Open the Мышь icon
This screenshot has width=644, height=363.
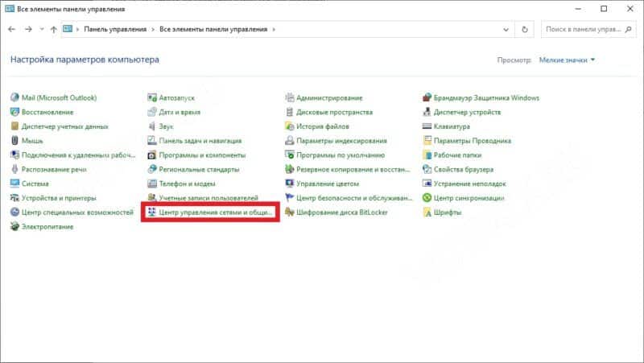[x=15, y=141]
